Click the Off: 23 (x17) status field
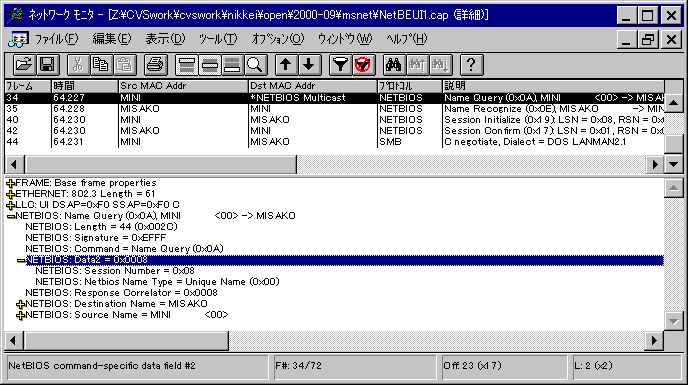The height and width of the screenshot is (385, 688). pos(504,366)
